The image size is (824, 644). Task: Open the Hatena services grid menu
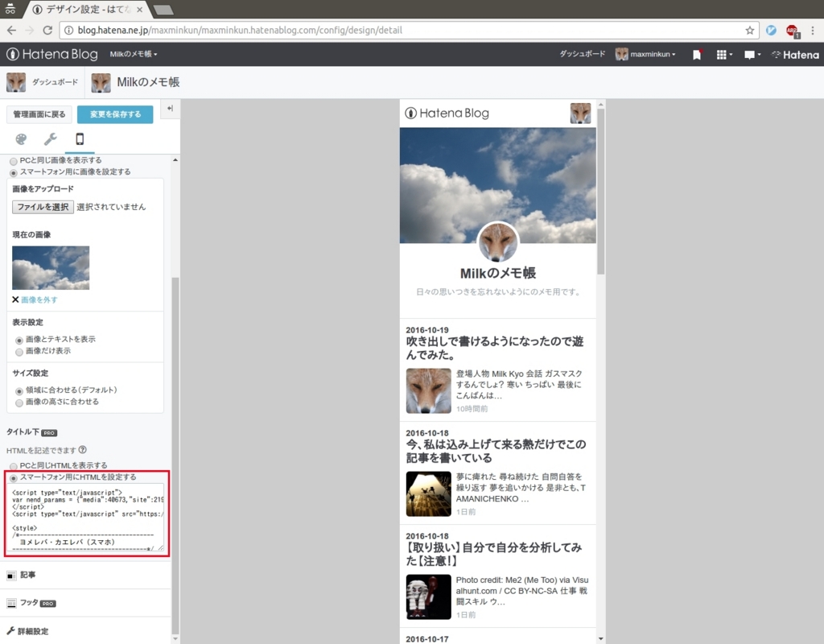coord(725,55)
